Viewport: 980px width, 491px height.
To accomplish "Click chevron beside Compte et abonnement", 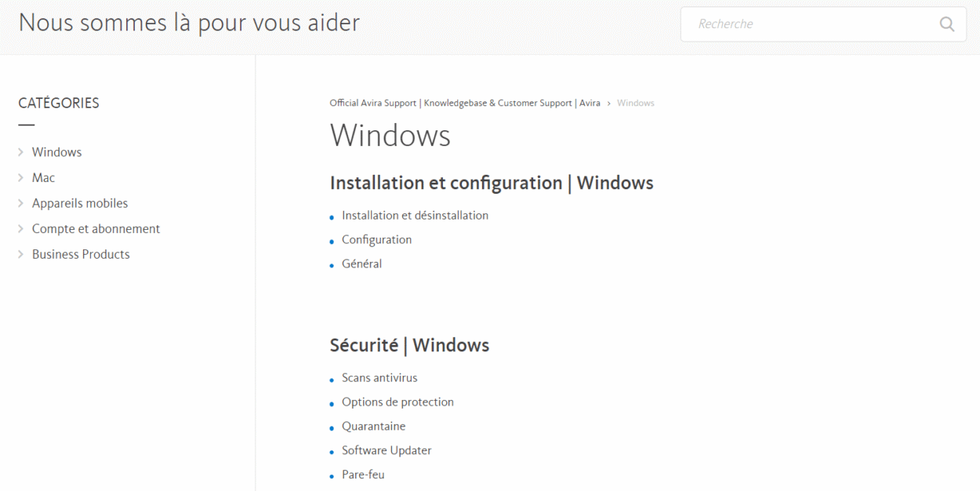I will click(x=21, y=229).
